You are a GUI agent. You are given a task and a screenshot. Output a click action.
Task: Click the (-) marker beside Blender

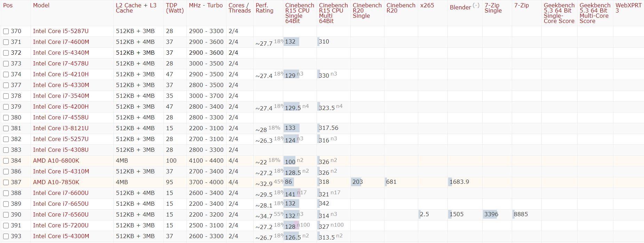click(476, 5)
